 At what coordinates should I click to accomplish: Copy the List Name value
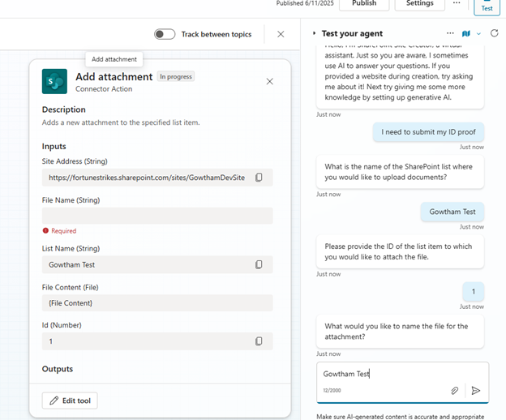click(x=259, y=264)
